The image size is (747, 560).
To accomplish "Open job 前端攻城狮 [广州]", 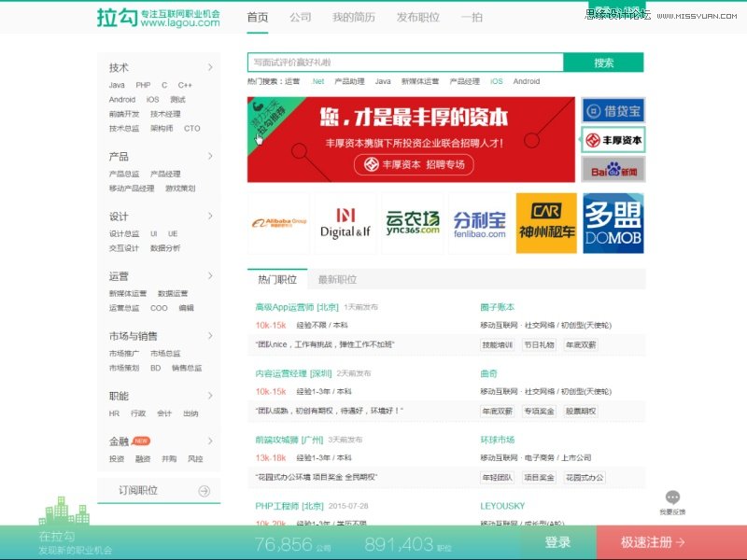I will (x=289, y=440).
